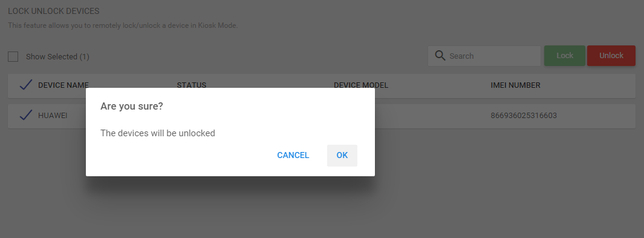This screenshot has height=238, width=644.
Task: Uncheck the HUAWEI row checkmark
Action: (26, 116)
